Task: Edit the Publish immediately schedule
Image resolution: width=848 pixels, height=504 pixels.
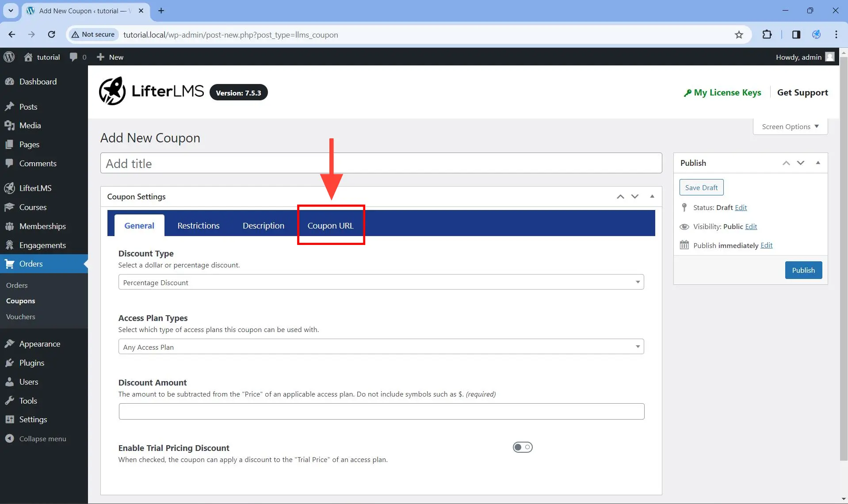Action: (x=767, y=246)
